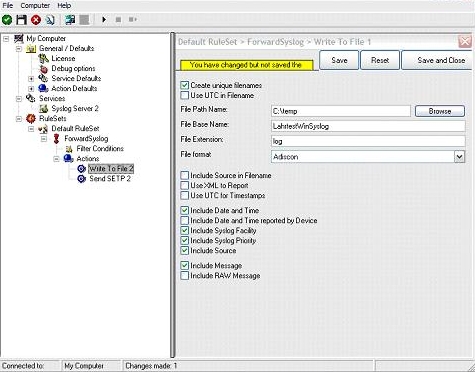This screenshot has height=372, width=475.
Task: Open the Debug options item
Action: coord(73,69)
